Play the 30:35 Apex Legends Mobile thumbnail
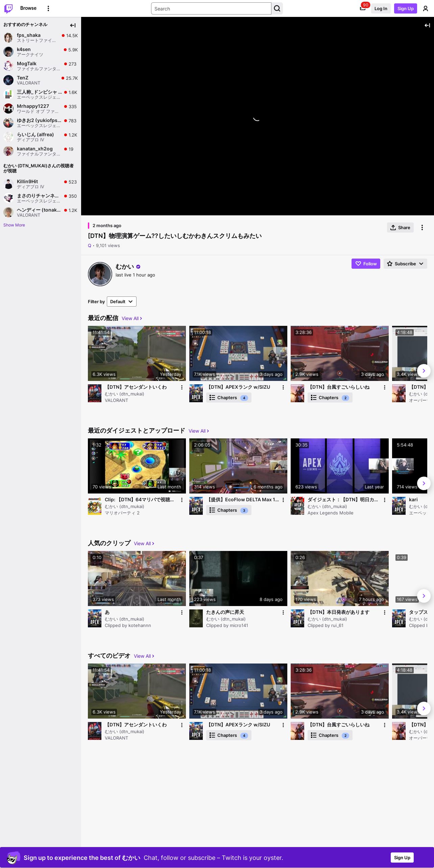 (340, 466)
